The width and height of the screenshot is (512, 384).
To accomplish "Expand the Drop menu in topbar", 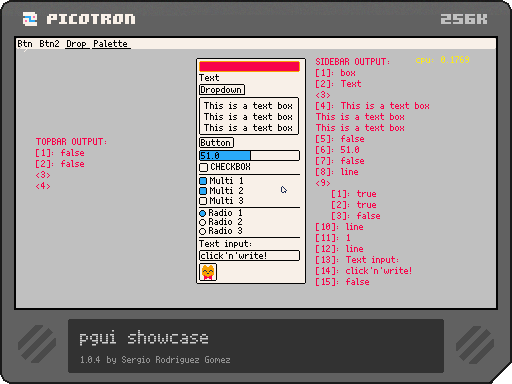I will tap(77, 44).
